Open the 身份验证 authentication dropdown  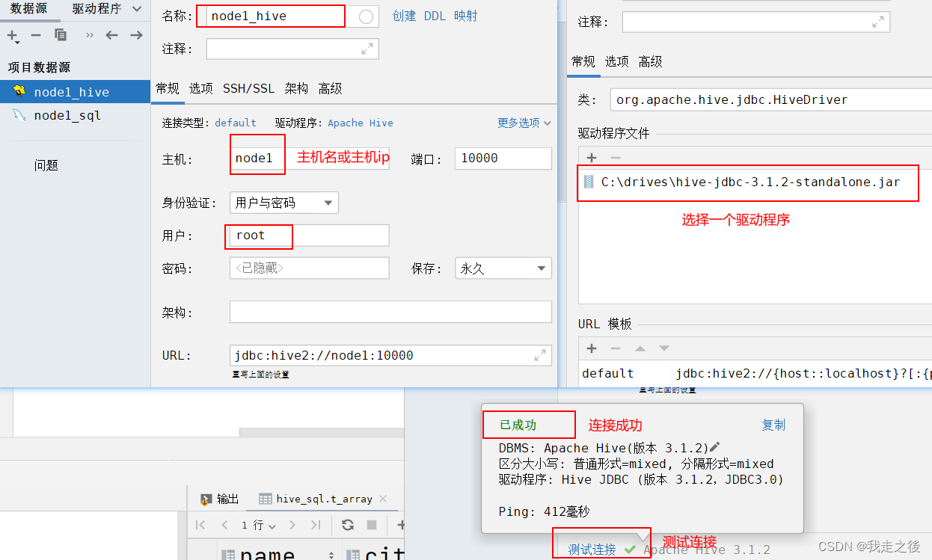click(283, 203)
